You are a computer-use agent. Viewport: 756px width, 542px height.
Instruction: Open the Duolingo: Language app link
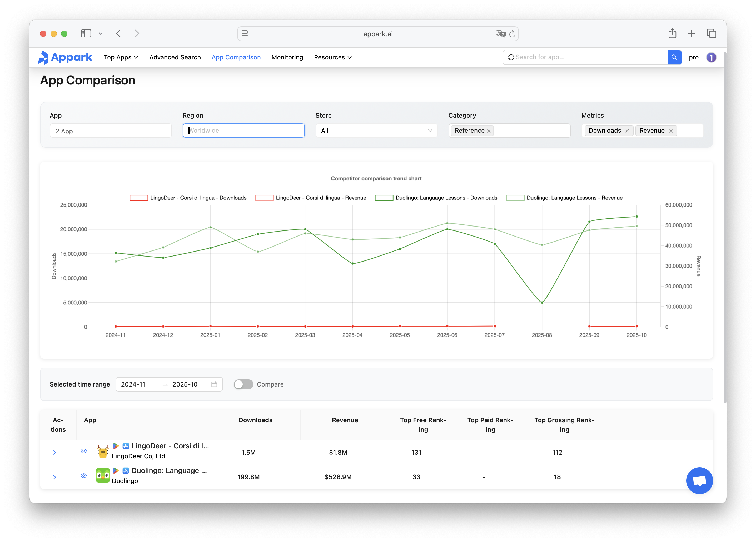(169, 470)
